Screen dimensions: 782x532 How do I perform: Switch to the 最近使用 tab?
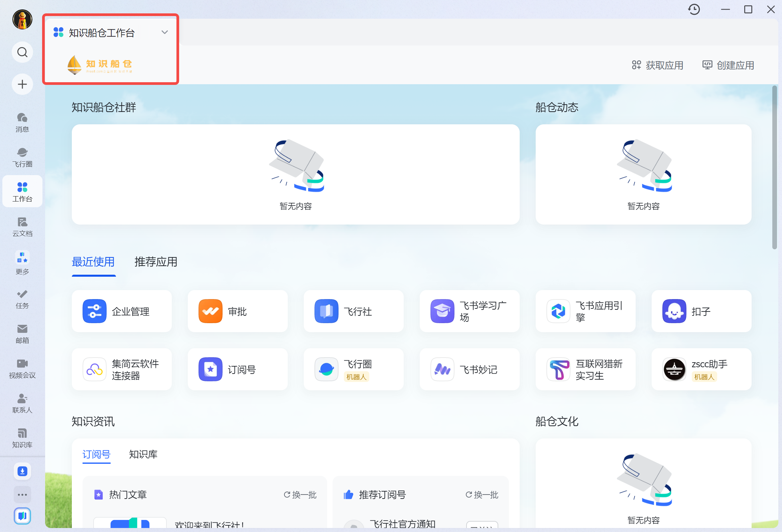coord(93,262)
